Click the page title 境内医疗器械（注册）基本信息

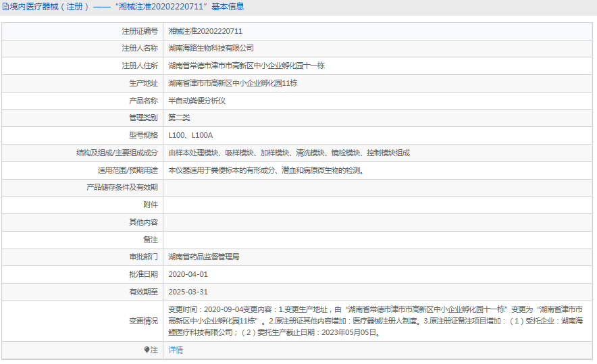[127, 7]
